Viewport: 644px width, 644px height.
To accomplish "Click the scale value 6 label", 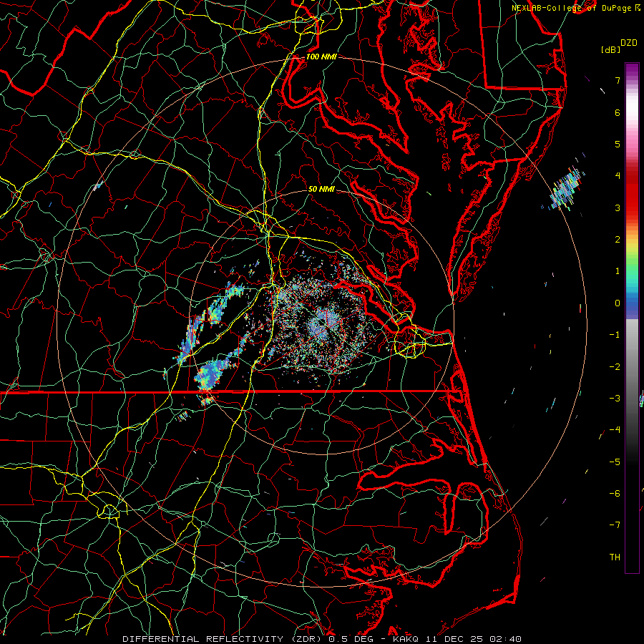I will coord(618,112).
